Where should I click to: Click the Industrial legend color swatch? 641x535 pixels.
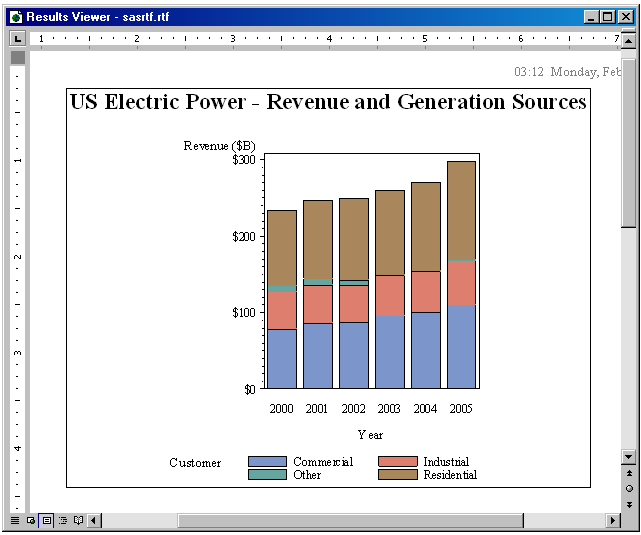398,461
